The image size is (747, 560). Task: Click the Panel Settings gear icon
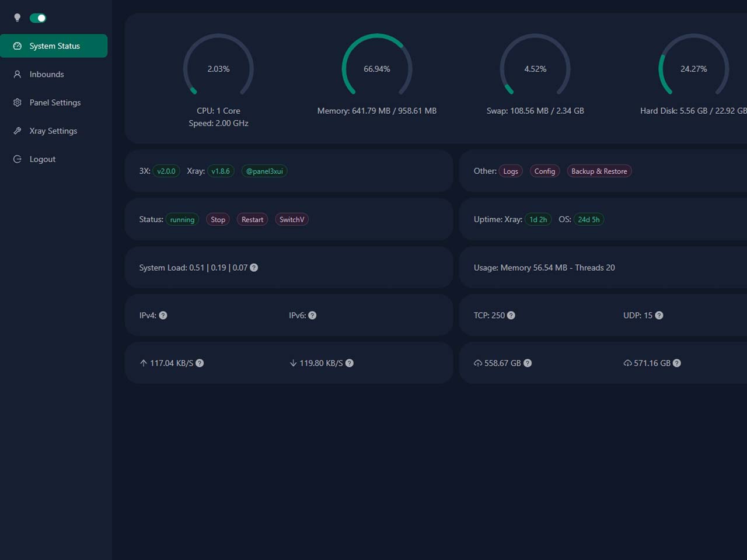click(x=18, y=103)
